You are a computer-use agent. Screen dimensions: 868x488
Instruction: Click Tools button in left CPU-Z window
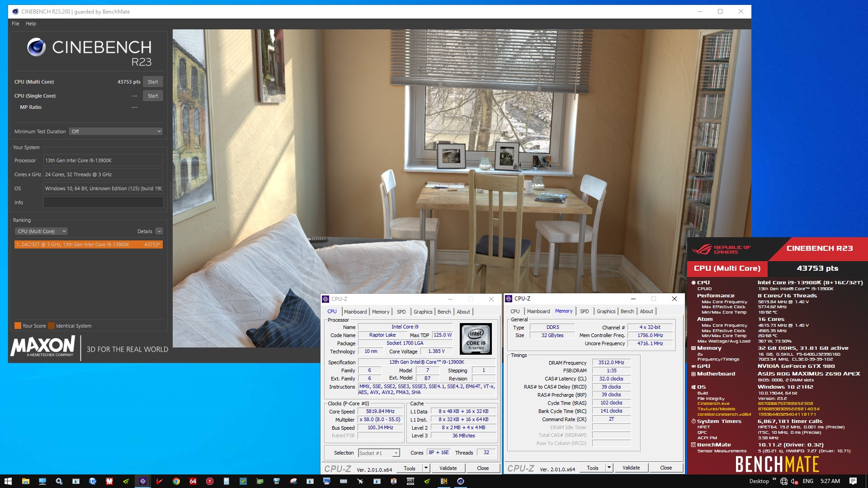pos(410,468)
